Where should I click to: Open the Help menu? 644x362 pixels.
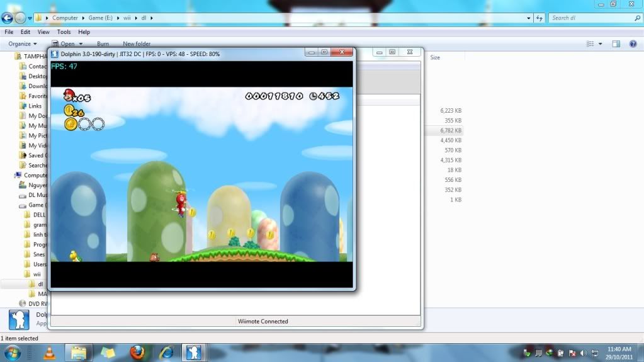[84, 31]
